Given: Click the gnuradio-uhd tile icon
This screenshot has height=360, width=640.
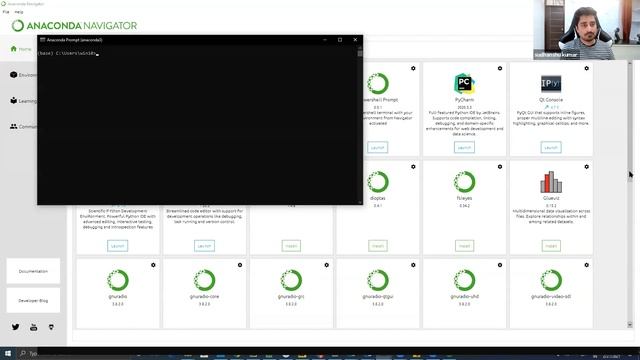Looking at the screenshot, I should 464,280.
